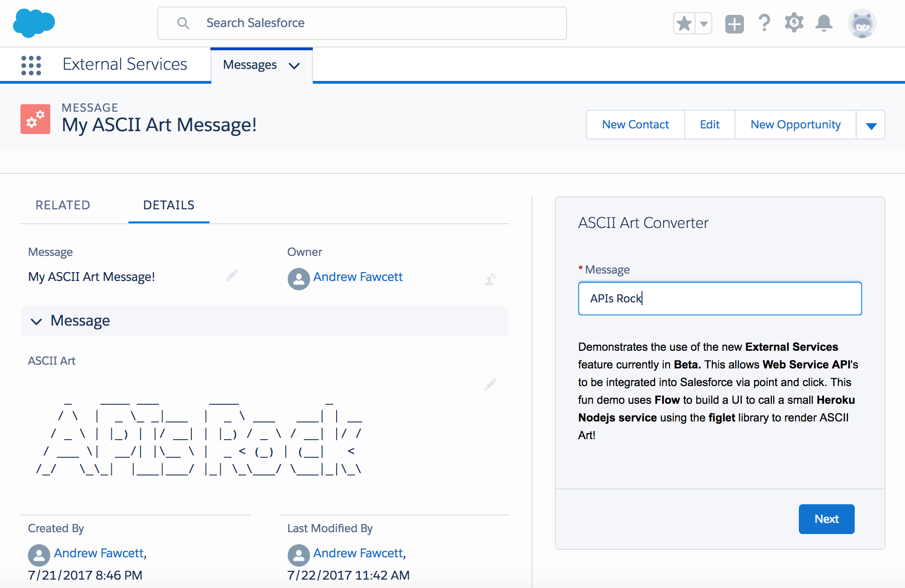The image size is (905, 588).
Task: Click the Next button
Action: (x=826, y=519)
